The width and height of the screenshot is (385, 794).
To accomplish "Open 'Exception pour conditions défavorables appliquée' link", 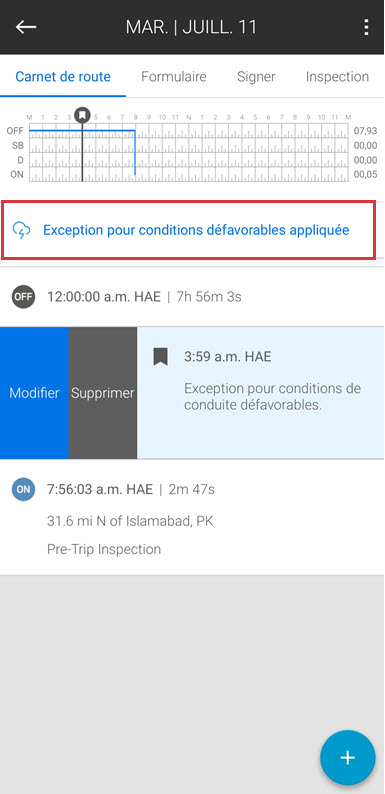I will [196, 230].
